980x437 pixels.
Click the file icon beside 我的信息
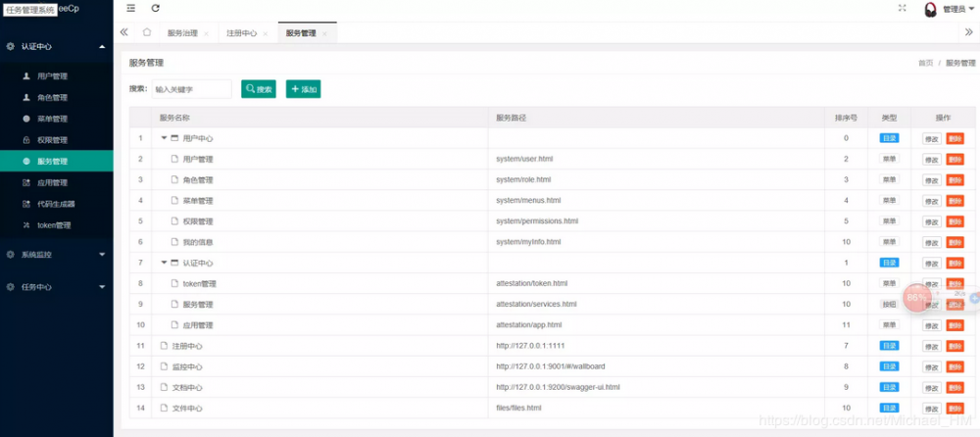pos(175,242)
